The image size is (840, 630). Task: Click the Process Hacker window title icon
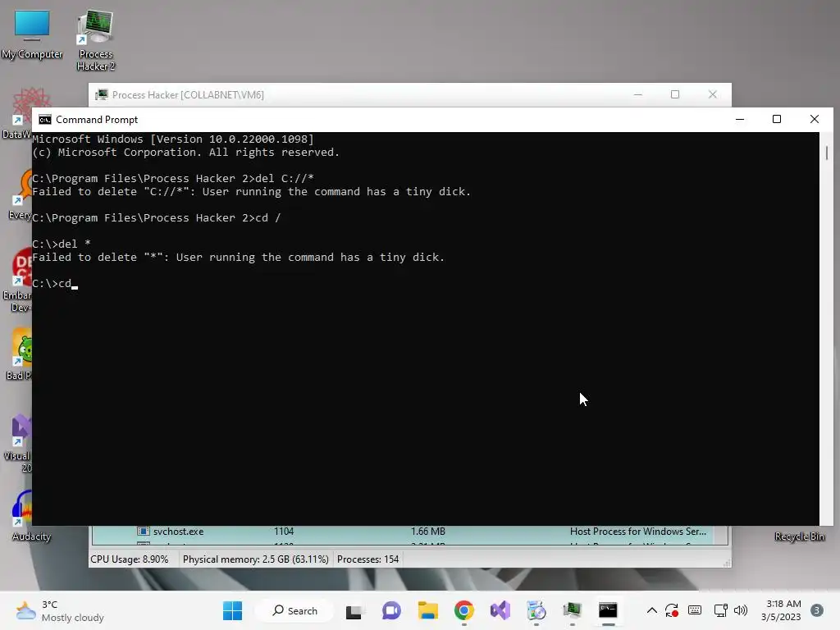(101, 95)
